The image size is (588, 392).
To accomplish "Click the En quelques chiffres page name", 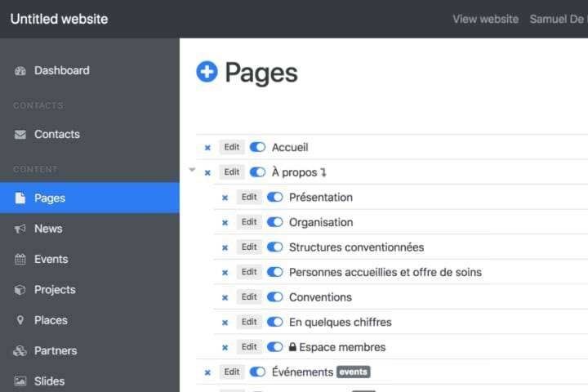I will click(x=341, y=323).
